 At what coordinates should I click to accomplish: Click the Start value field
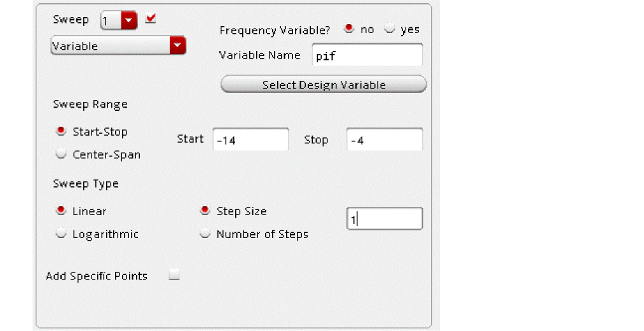(250, 140)
